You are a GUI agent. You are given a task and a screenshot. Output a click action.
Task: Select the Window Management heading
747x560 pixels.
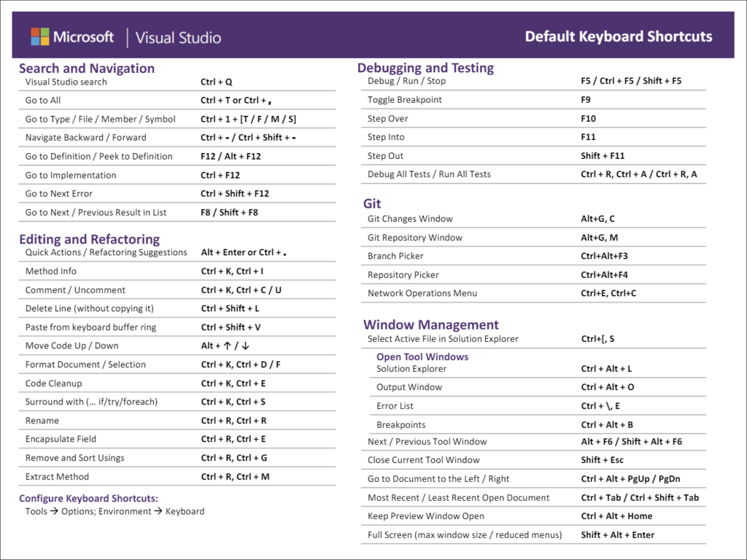point(430,324)
